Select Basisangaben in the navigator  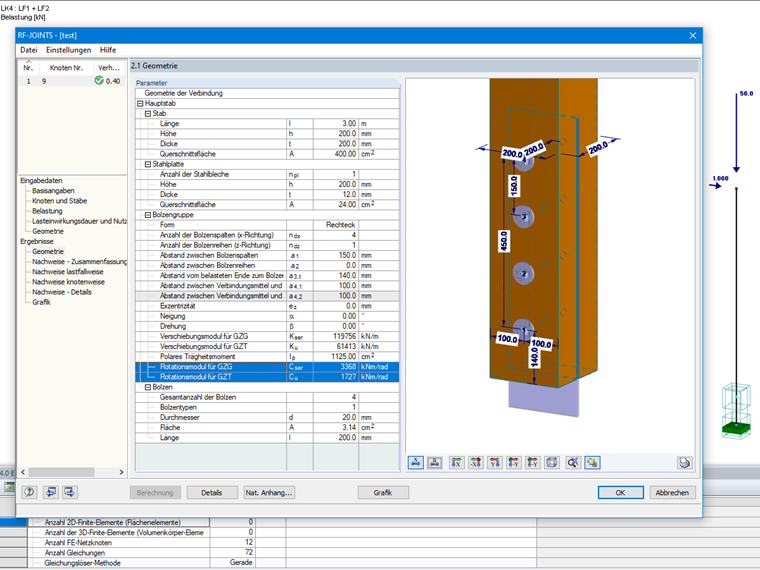click(53, 190)
